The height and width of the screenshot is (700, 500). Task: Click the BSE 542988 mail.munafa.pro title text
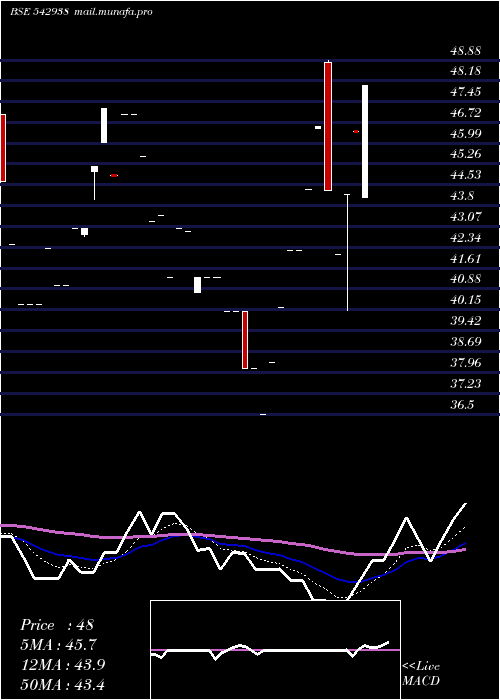(81, 12)
